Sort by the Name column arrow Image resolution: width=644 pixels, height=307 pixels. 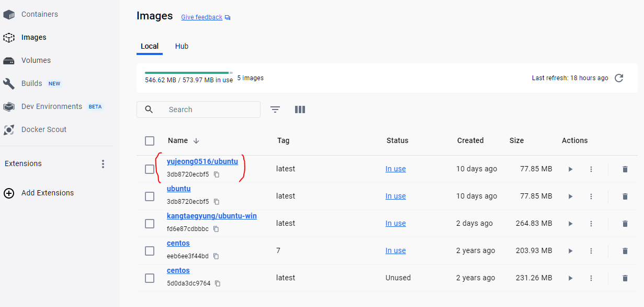click(196, 141)
